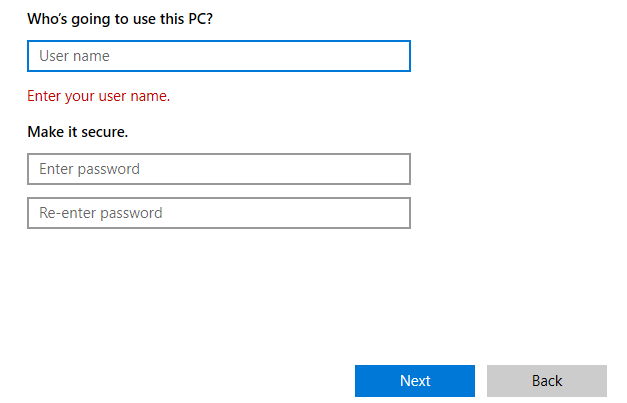
Task: Go back using the Back button
Action: [x=546, y=381]
